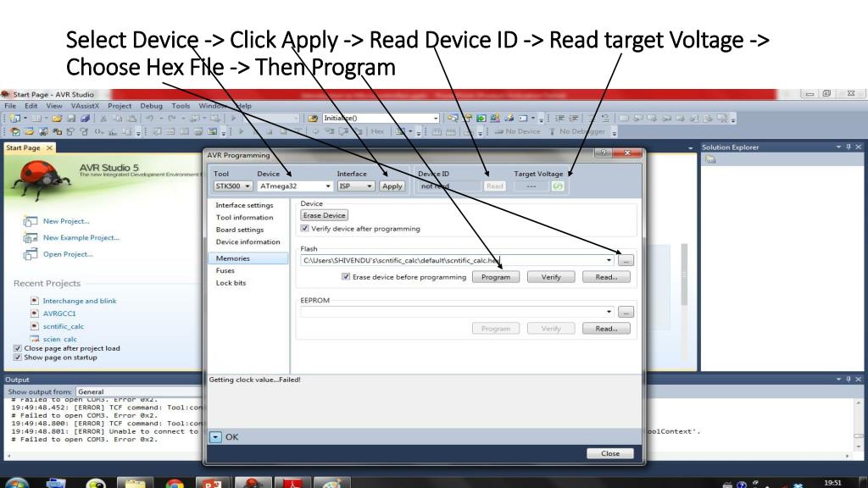Image resolution: width=868 pixels, height=488 pixels.
Task: Select Device information in dialog list
Action: pos(248,241)
